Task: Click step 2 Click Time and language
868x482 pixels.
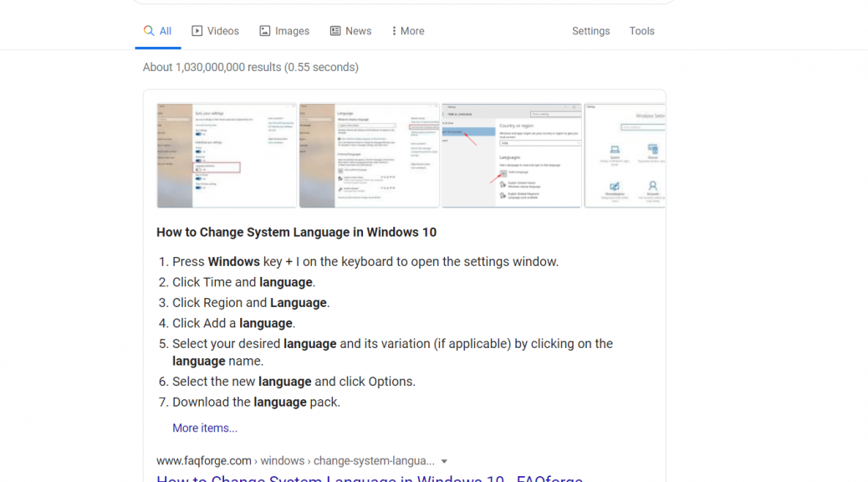Action: click(x=243, y=282)
